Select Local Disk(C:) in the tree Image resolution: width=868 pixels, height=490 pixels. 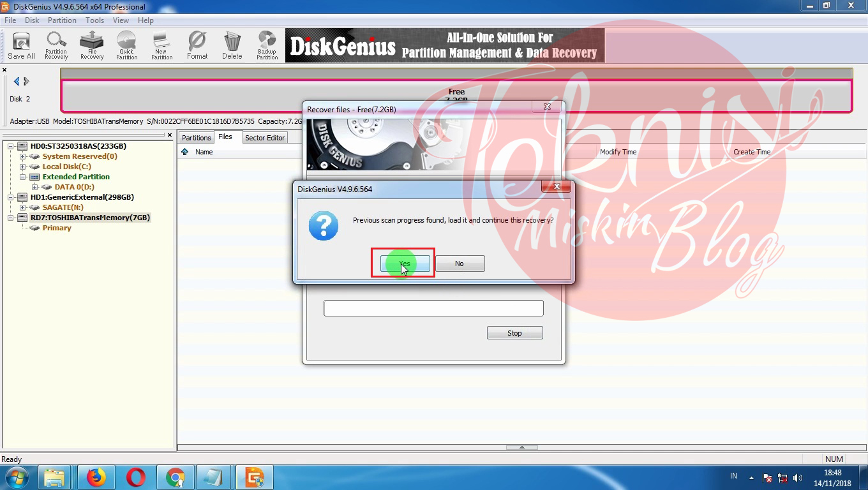[66, 167]
